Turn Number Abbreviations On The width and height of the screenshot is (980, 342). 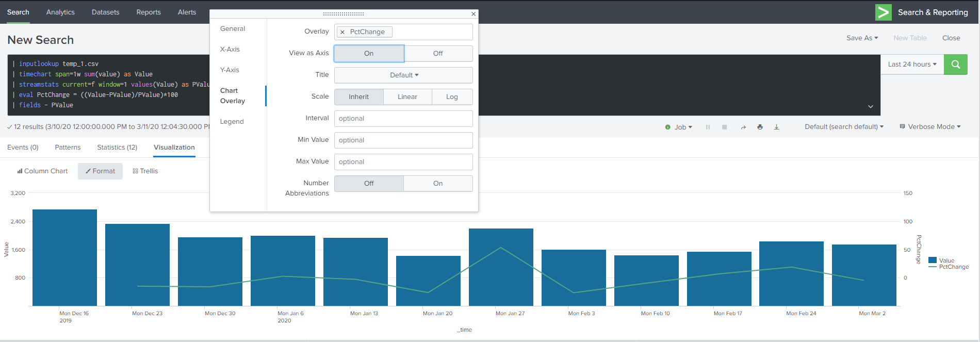click(x=438, y=184)
